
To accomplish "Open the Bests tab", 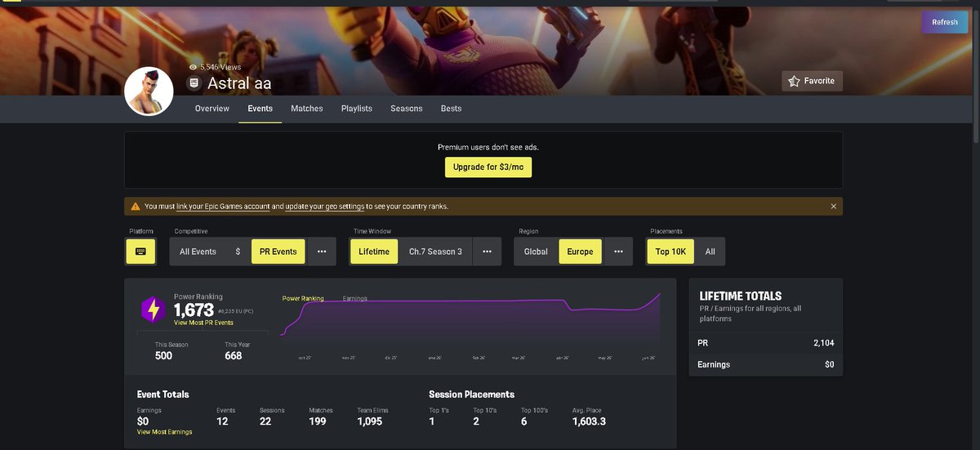I will (451, 109).
